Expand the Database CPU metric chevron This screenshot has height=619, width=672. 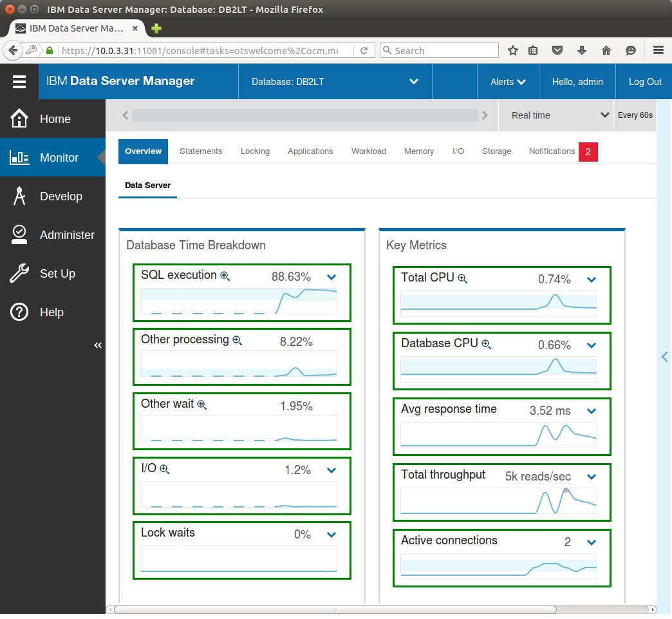(592, 345)
